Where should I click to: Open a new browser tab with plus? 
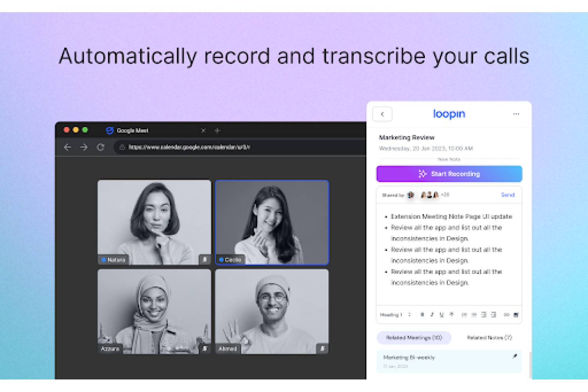(x=218, y=131)
